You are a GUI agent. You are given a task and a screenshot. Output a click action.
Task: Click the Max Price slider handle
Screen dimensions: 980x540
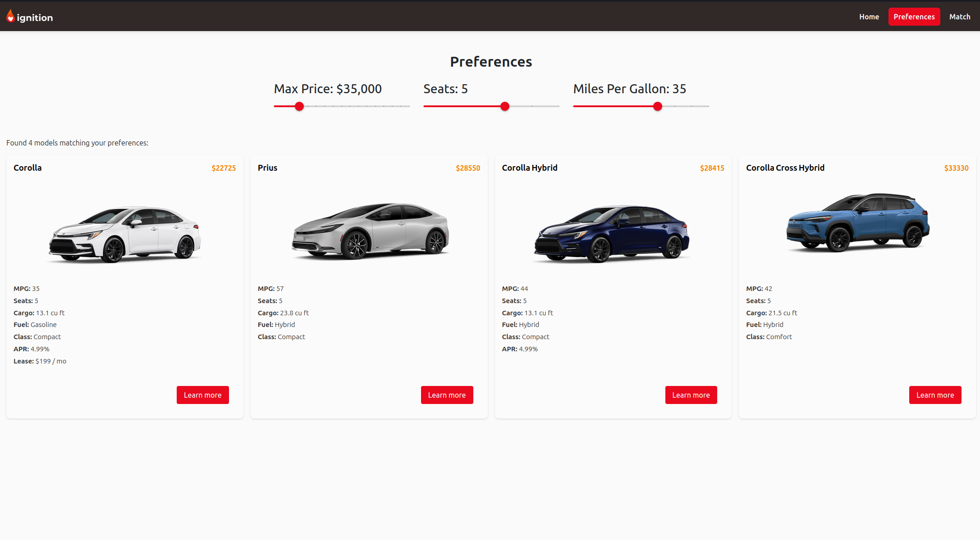point(299,106)
